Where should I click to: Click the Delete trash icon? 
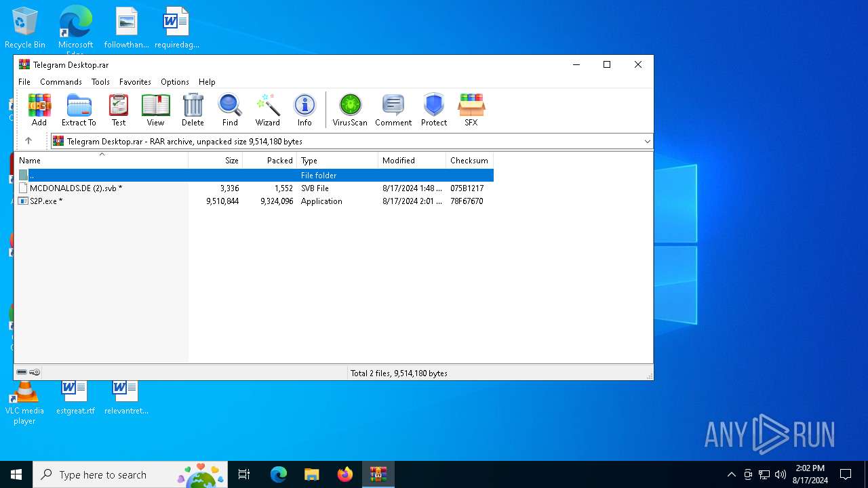tap(193, 110)
